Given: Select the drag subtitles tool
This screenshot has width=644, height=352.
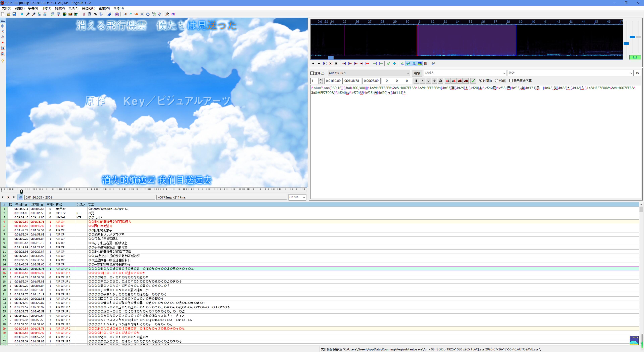Looking at the screenshot, I should pyautogui.click(x=3, y=26).
